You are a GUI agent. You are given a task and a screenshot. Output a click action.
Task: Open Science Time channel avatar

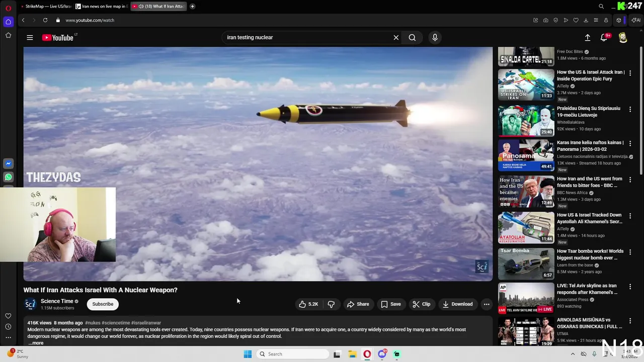pos(30,304)
